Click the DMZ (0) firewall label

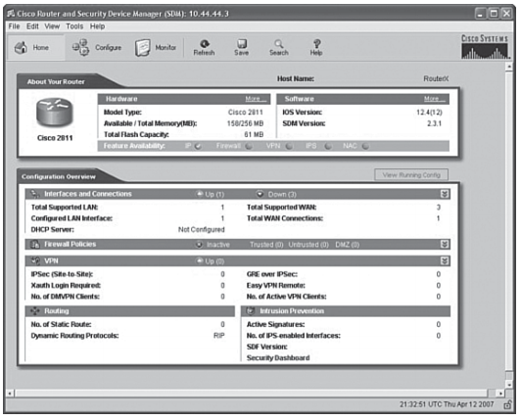pyautogui.click(x=348, y=245)
